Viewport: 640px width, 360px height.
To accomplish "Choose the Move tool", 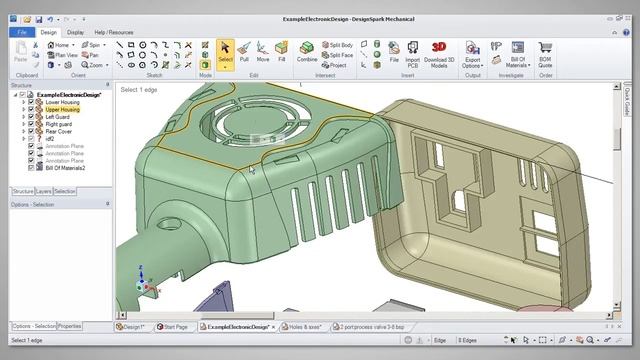I will 262,52.
